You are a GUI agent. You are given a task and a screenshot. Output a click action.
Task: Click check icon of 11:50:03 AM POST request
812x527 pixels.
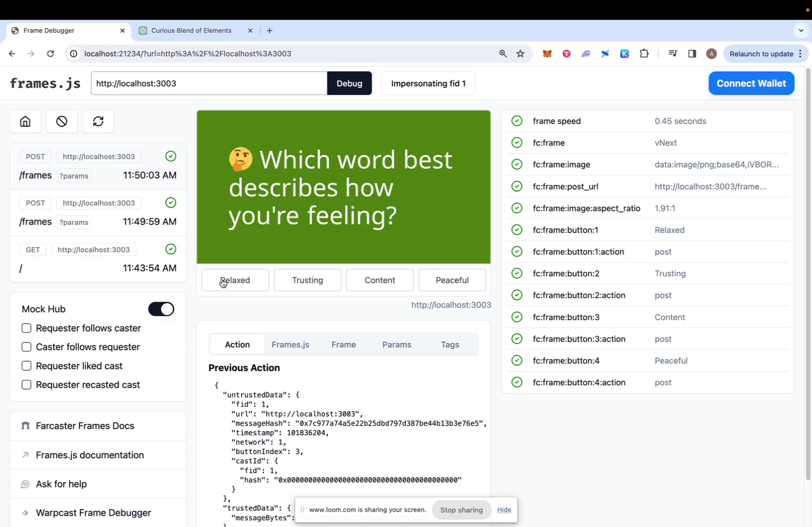click(171, 156)
